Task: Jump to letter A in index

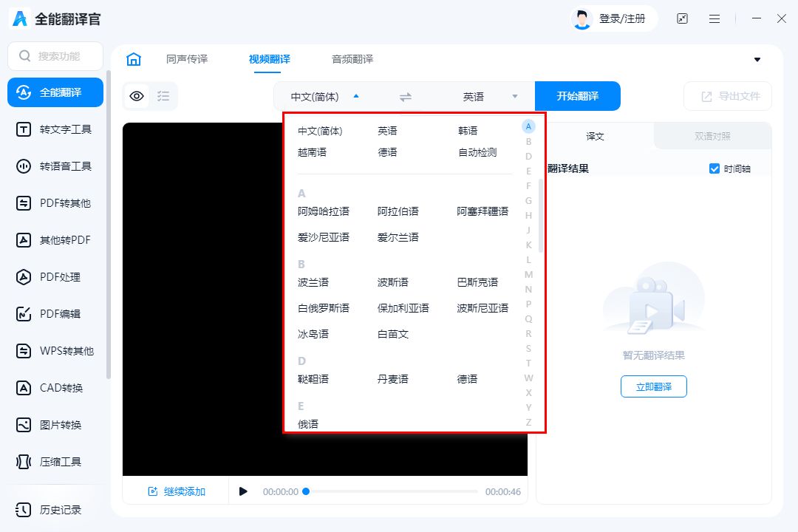Action: 528,126
